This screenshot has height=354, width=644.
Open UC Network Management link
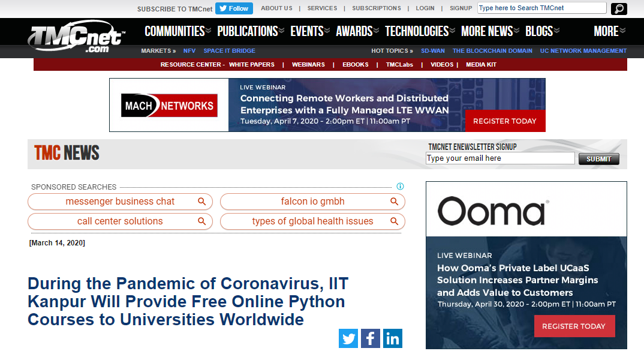pos(583,50)
